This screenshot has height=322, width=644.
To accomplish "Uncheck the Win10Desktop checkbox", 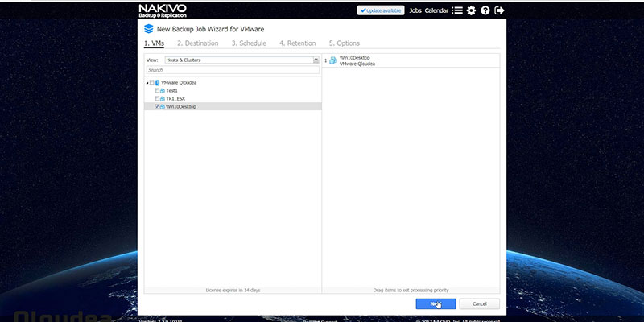I will point(157,107).
